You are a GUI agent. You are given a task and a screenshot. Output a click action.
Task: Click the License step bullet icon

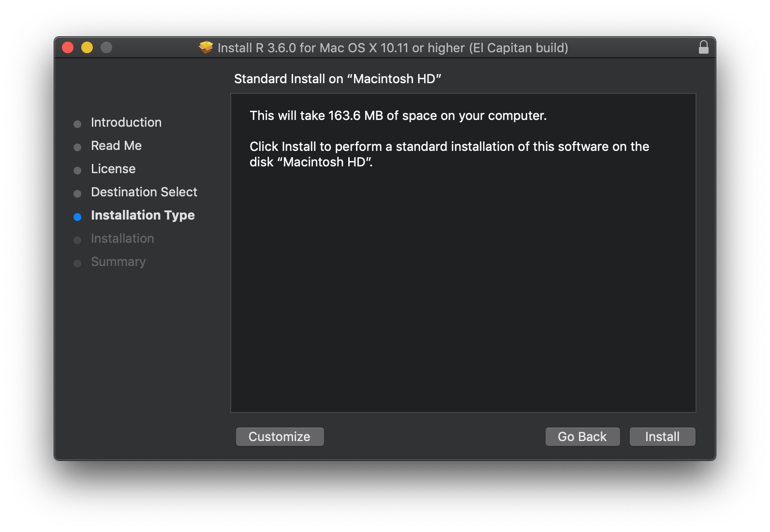78,170
